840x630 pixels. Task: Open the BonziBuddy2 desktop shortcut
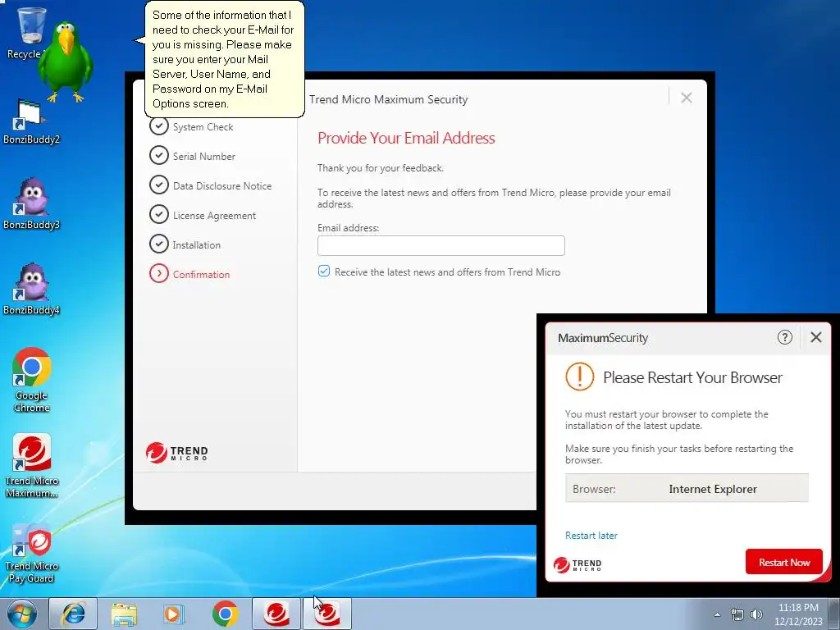coord(31,122)
